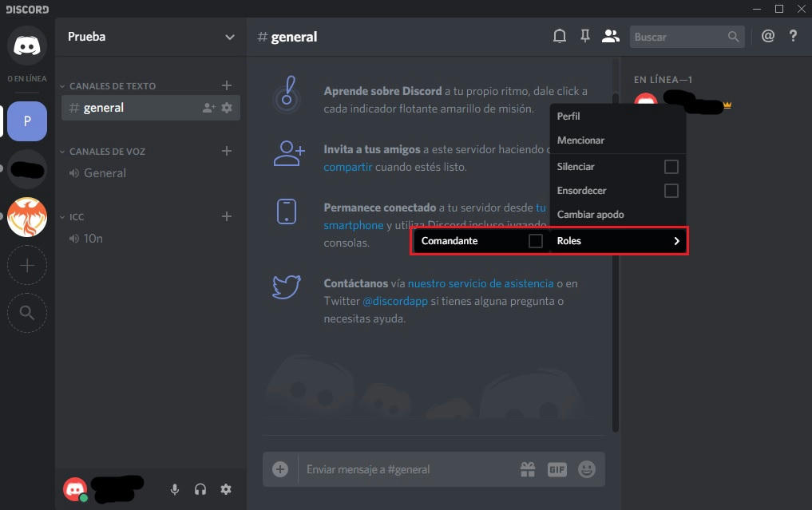Screen dimensions: 812x510
Task: Select Perfil in context menu
Action: coord(618,117)
